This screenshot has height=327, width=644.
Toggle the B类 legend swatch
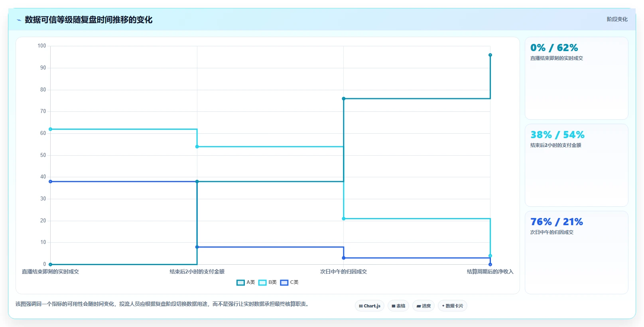(x=262, y=282)
